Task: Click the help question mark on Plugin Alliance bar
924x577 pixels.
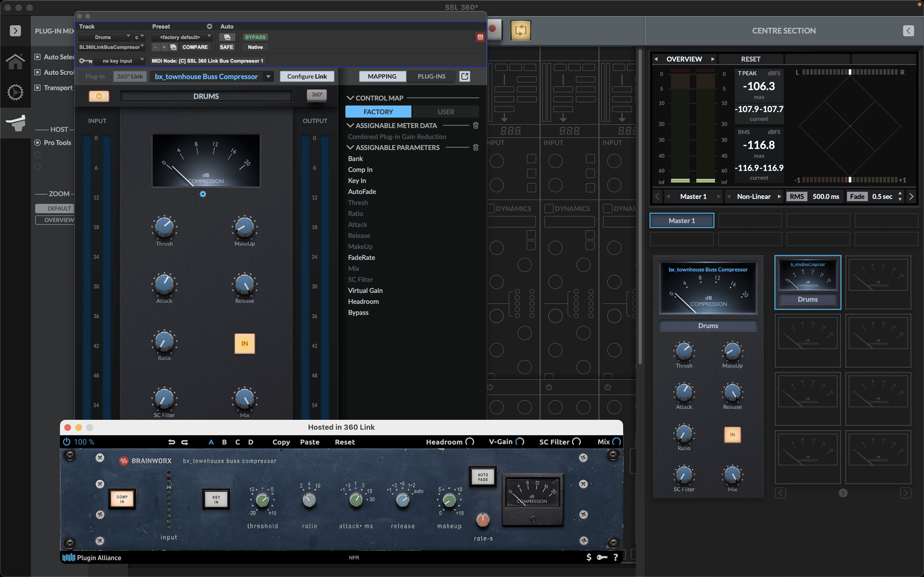Action: pos(615,557)
